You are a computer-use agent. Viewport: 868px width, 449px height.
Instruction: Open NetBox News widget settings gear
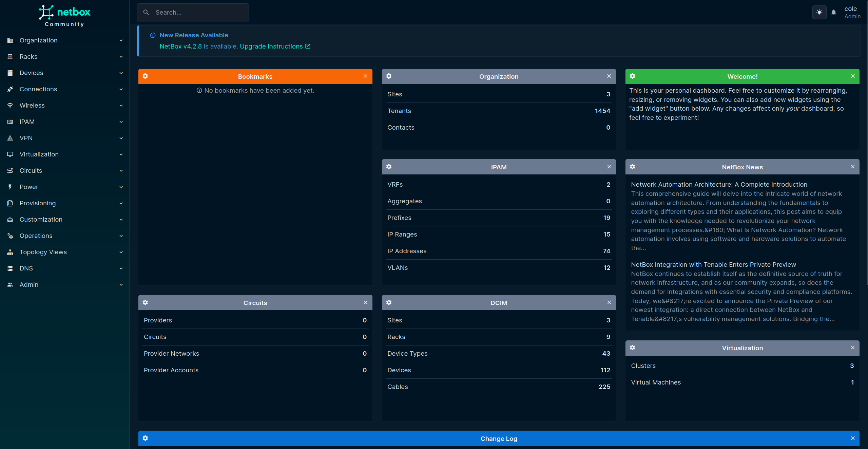pos(632,167)
